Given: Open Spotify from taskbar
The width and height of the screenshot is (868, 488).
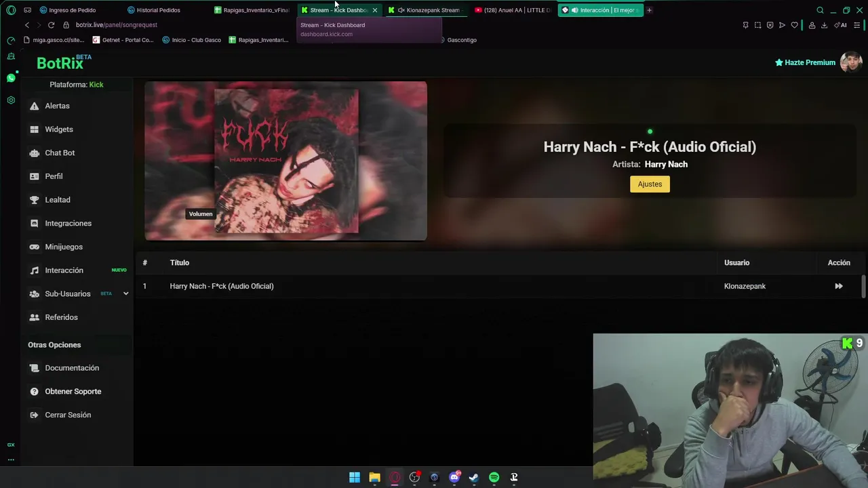Looking at the screenshot, I should (494, 477).
